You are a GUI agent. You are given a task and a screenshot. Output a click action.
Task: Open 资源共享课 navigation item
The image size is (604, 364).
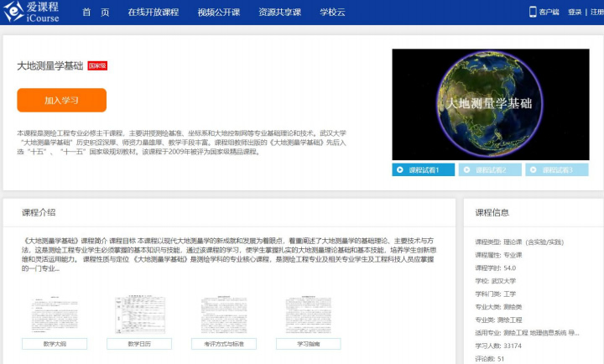click(279, 13)
